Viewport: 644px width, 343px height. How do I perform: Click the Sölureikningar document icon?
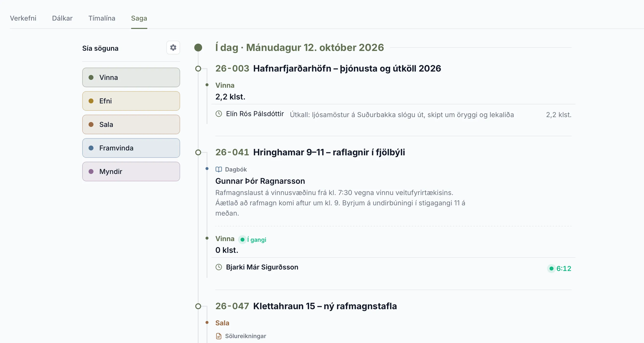[219, 336]
